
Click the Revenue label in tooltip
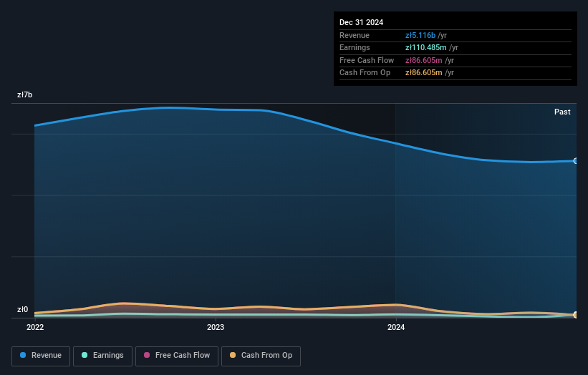355,35
